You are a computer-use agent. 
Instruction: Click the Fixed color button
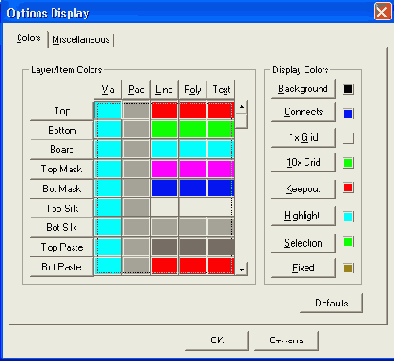(x=303, y=268)
